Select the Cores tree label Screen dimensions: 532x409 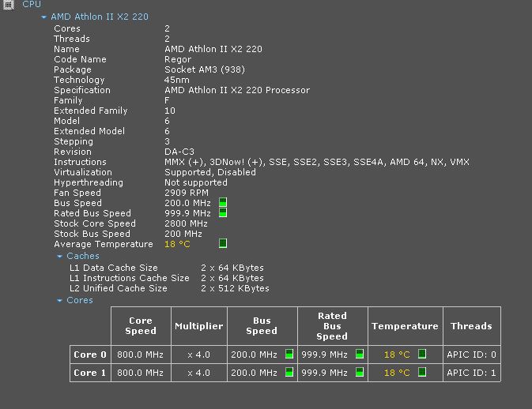pyautogui.click(x=80, y=300)
